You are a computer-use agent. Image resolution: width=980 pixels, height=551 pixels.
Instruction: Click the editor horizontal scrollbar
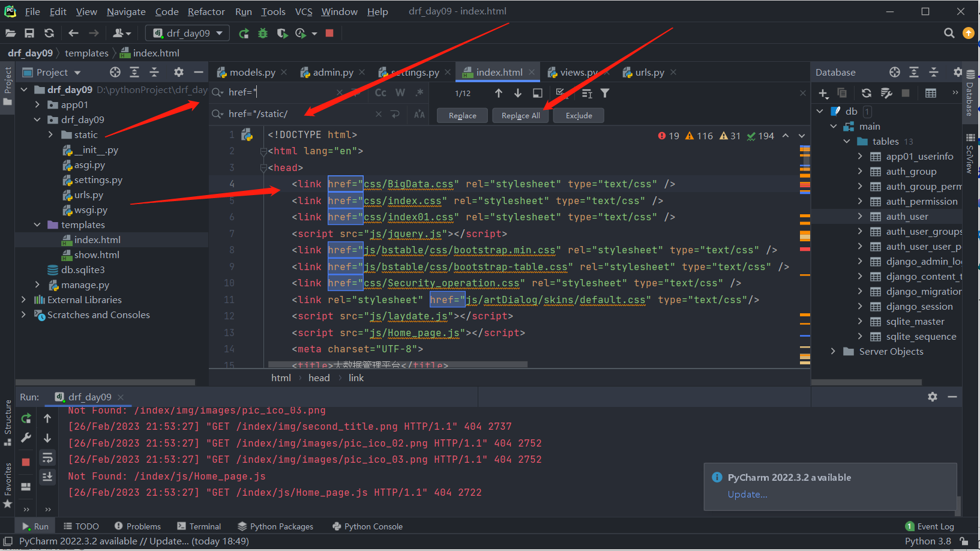click(x=398, y=364)
